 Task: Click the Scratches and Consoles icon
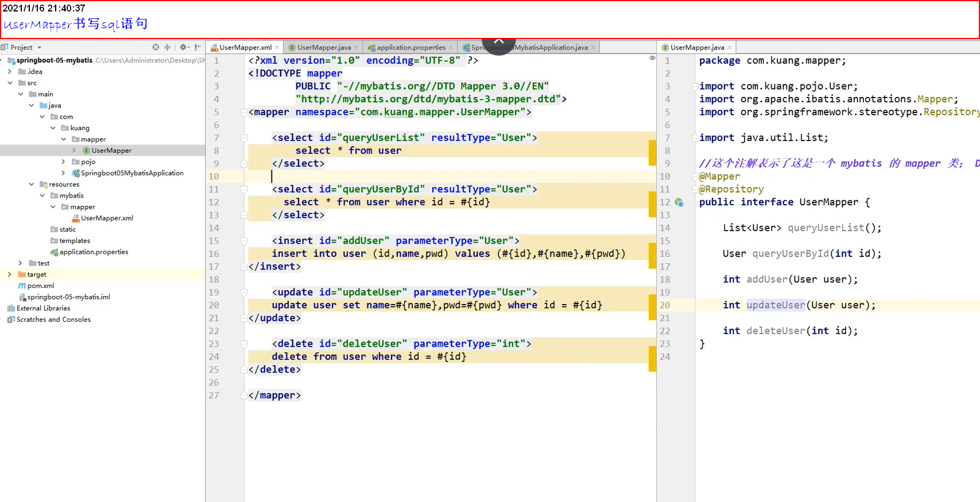11,320
